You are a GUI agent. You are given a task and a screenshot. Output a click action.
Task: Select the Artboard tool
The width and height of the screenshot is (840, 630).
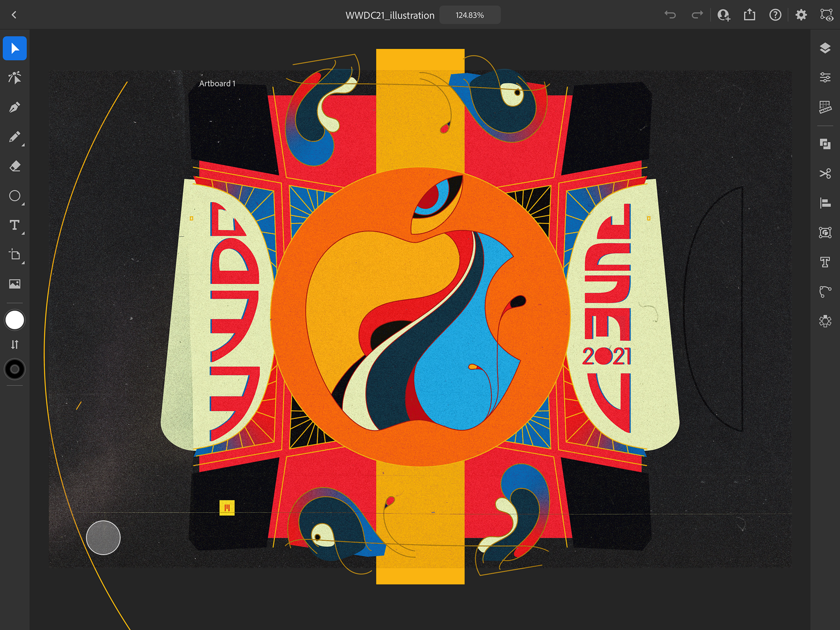click(15, 255)
